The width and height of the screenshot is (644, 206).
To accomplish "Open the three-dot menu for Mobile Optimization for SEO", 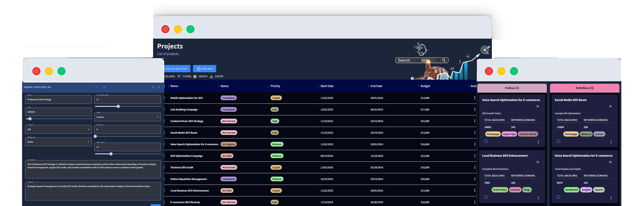I will click(x=475, y=98).
